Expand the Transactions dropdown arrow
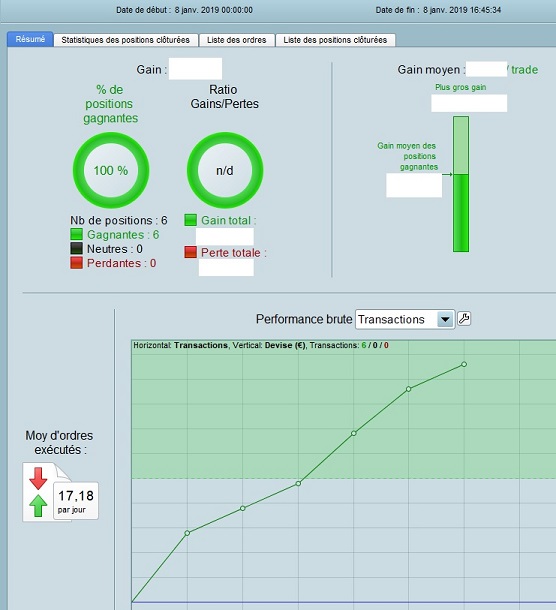 [445, 319]
